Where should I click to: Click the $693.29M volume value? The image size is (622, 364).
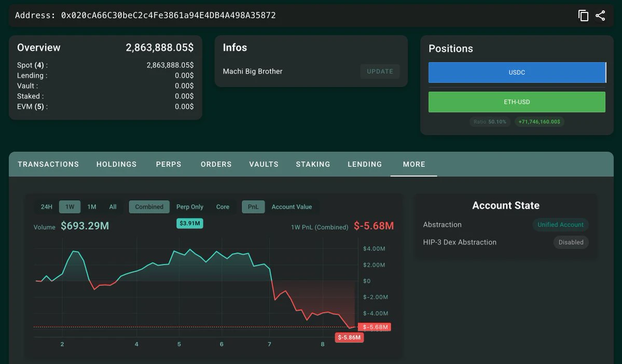[85, 226]
